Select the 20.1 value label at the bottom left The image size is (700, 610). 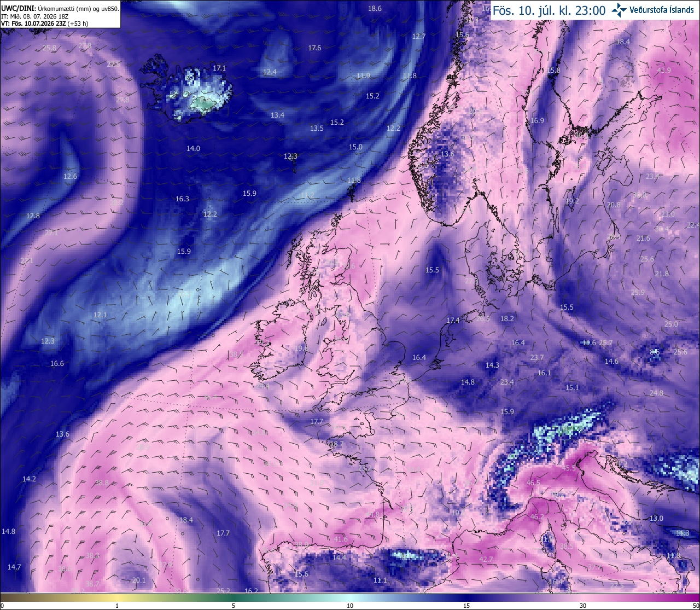[139, 580]
